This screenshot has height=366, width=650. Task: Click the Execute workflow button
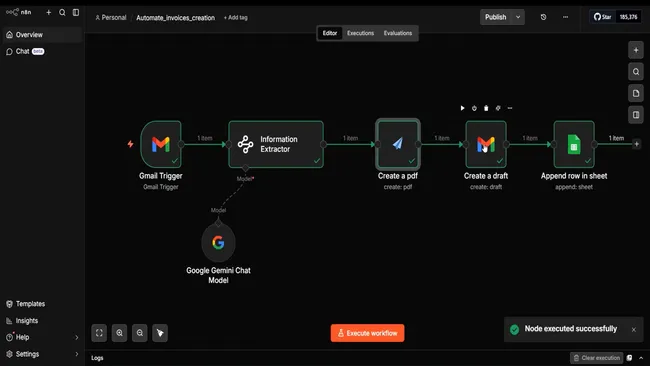[x=367, y=333]
